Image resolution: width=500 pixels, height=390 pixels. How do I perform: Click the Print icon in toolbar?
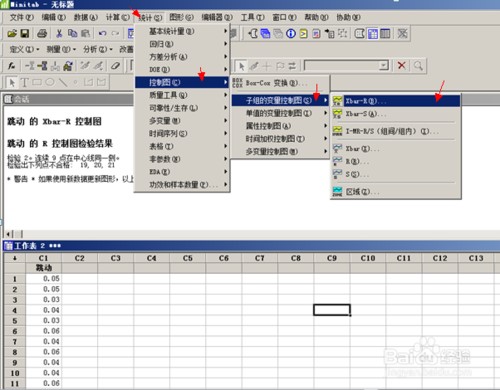[x=42, y=33]
